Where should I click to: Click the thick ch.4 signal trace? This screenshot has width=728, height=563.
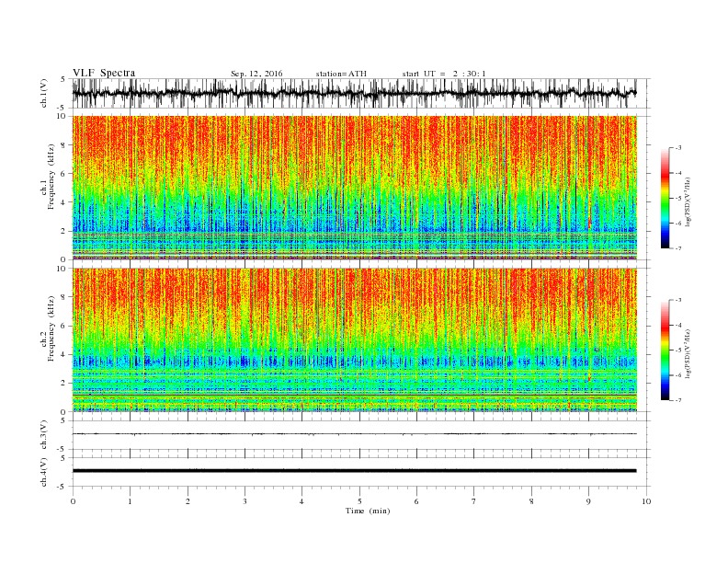354,471
